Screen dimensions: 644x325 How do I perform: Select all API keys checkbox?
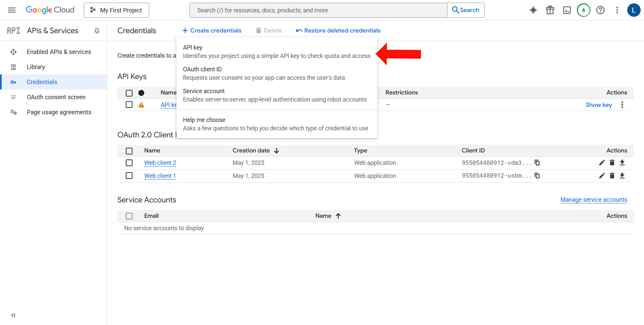click(x=129, y=93)
